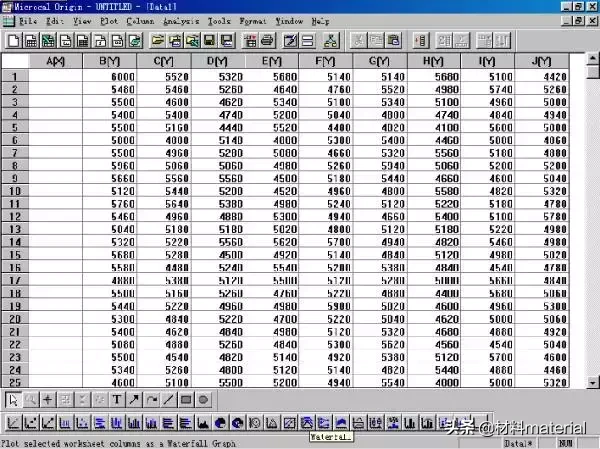Click cell 5620 in row 22, column G(Y)

(380, 344)
